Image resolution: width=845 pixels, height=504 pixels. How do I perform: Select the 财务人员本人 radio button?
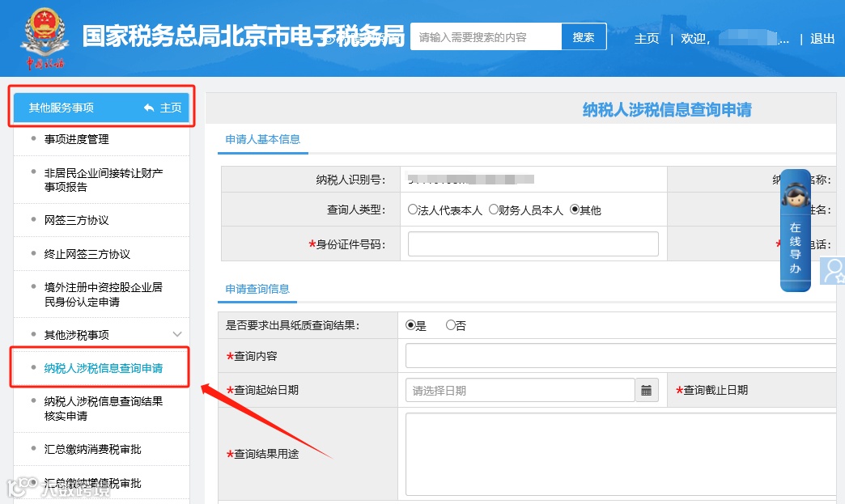click(494, 210)
